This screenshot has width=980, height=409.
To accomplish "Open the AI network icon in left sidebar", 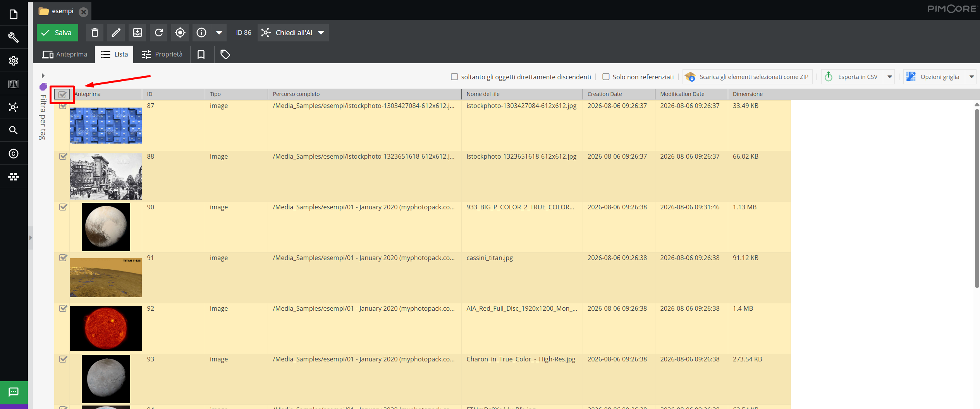I will pos(14,107).
